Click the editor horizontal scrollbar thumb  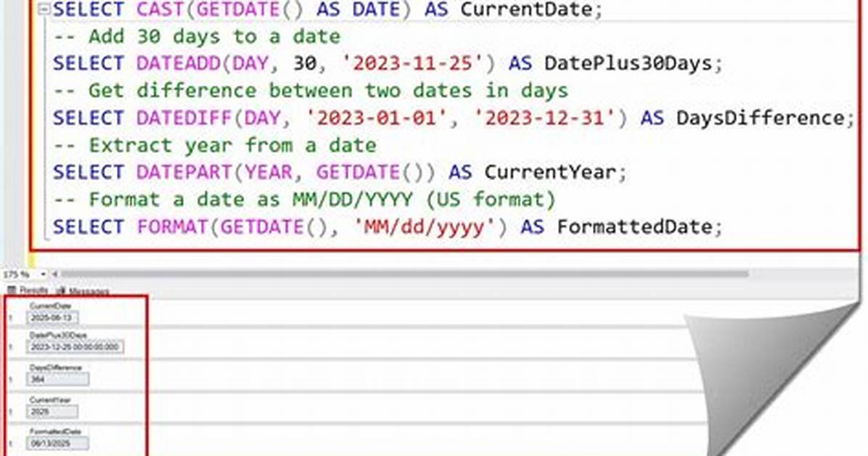click(405, 274)
